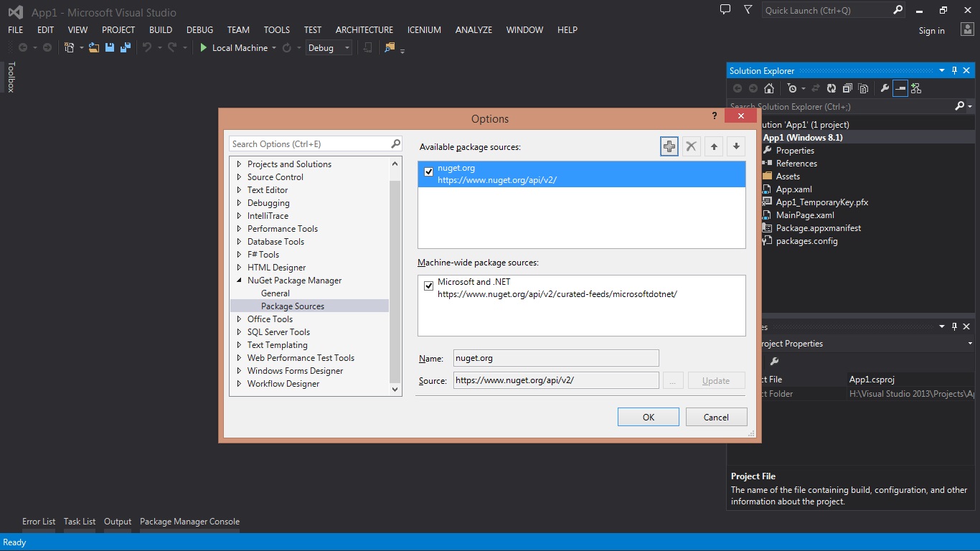Screen dimensions: 980x551
Task: Open Toolbox side tab
Action: click(x=11, y=77)
